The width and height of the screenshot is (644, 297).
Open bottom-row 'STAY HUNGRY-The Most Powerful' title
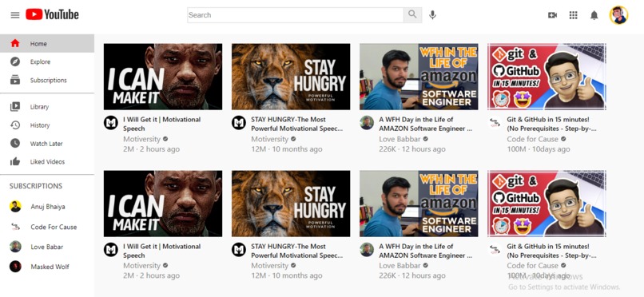297,251
